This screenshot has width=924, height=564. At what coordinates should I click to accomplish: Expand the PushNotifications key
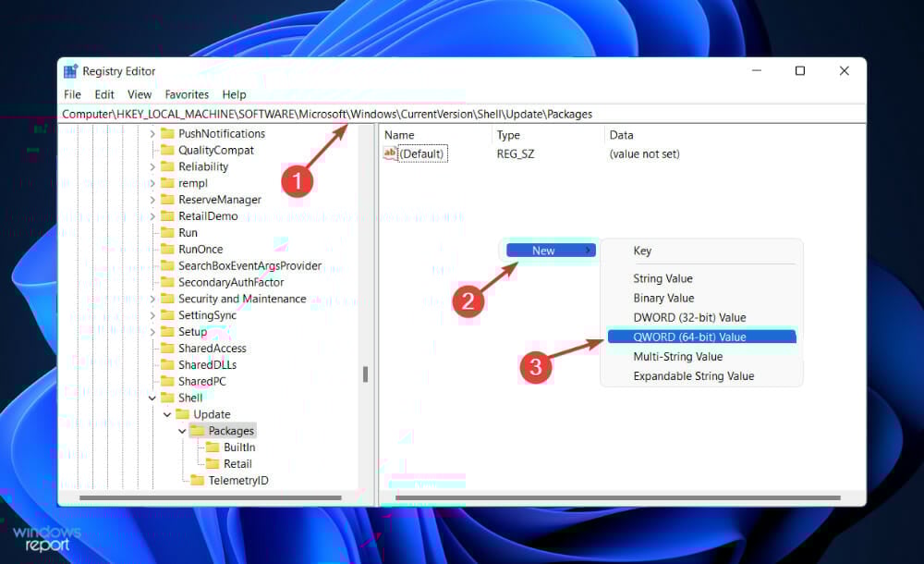tap(152, 134)
